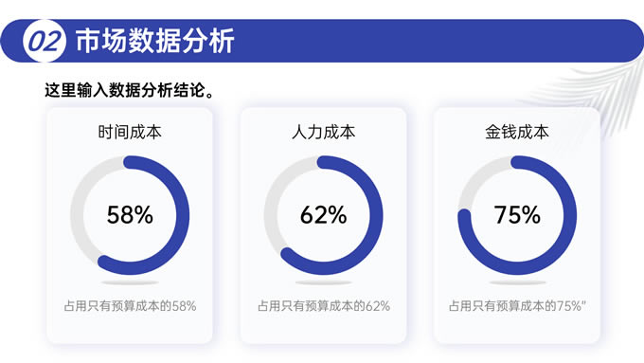
Task: Click caption 占用只有预算成本的75%
Action: (x=517, y=306)
